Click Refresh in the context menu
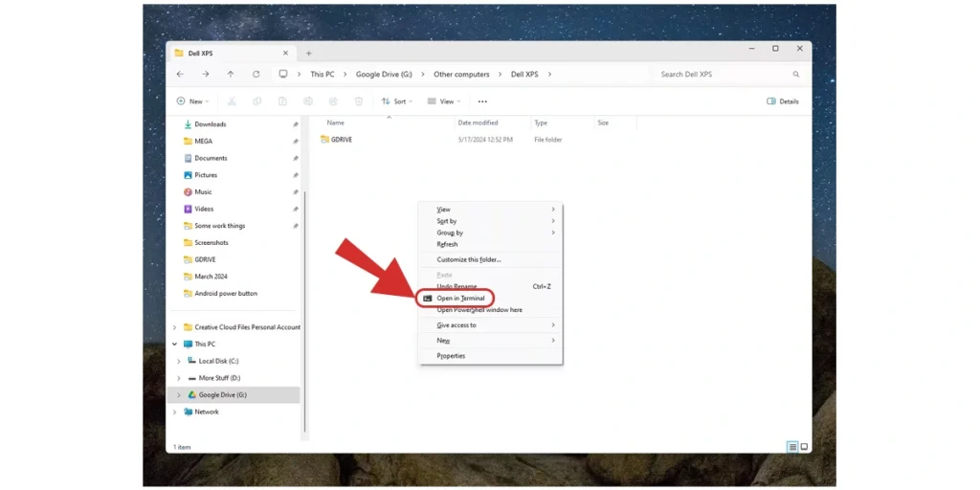 click(447, 244)
